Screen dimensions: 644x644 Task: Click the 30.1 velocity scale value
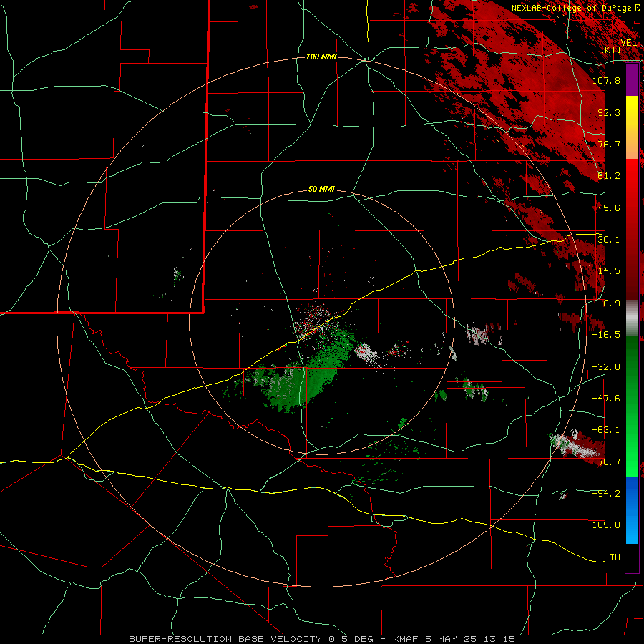609,240
